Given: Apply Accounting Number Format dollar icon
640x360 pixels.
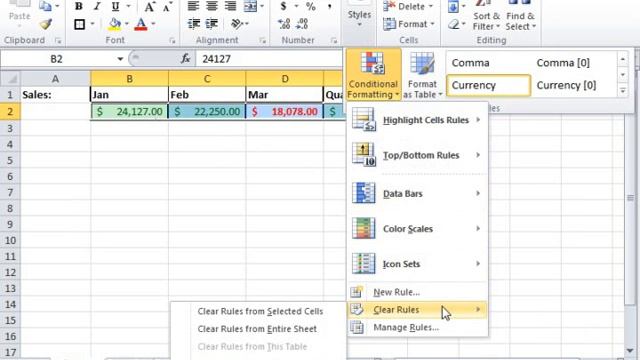Looking at the screenshot, I should (x=283, y=6).
